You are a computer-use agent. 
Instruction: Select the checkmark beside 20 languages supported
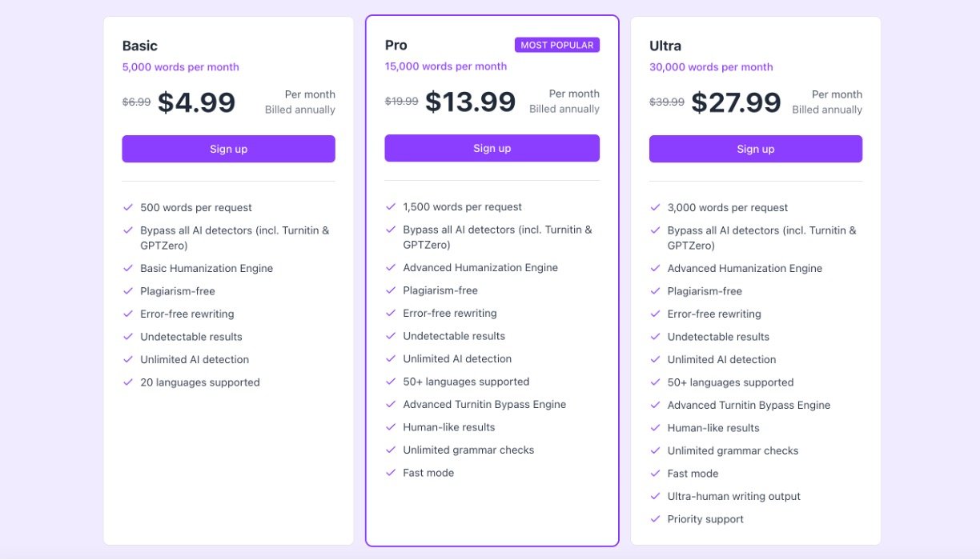(x=128, y=382)
